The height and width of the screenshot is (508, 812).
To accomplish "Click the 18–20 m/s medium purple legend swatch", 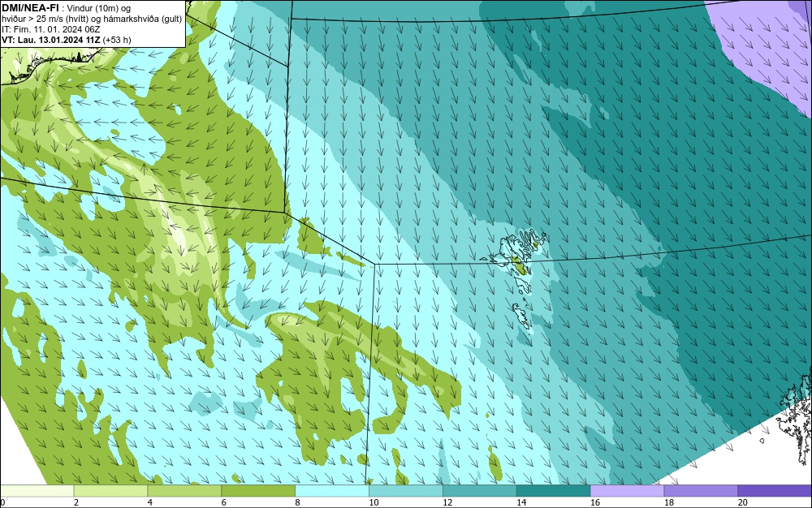I will [x=701, y=490].
